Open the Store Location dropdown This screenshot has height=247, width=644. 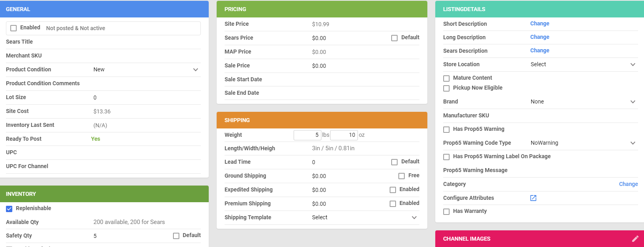click(x=583, y=64)
